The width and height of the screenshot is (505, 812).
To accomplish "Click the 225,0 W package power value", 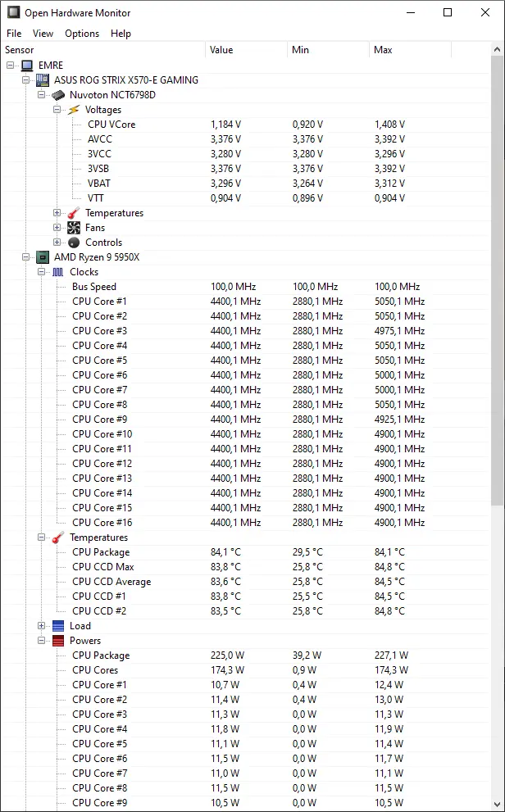I will (227, 655).
